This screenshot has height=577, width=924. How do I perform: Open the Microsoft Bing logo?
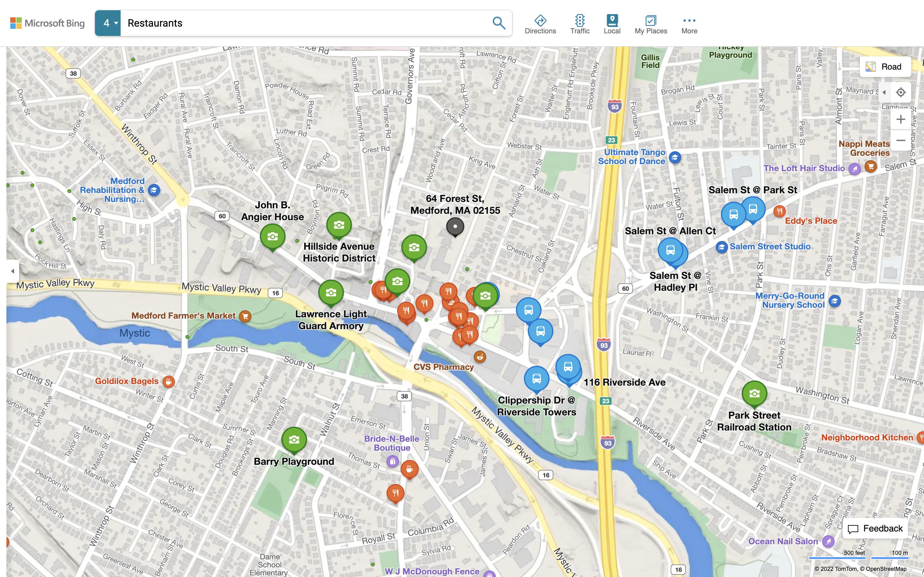(47, 23)
